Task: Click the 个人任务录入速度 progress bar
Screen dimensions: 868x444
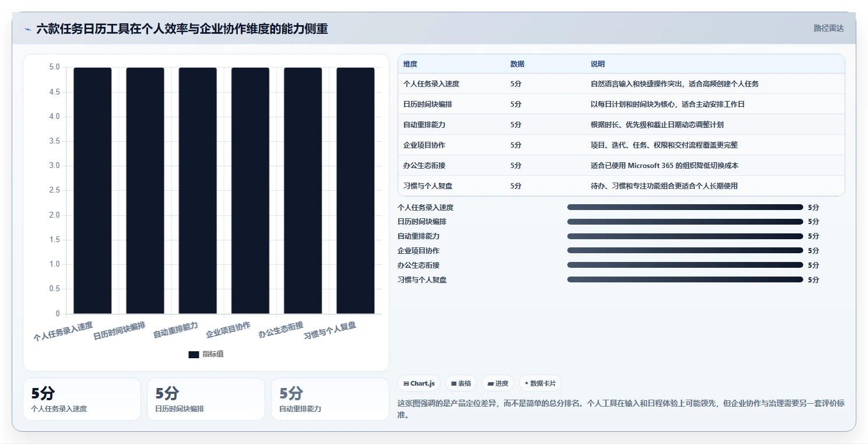Action: pos(685,207)
